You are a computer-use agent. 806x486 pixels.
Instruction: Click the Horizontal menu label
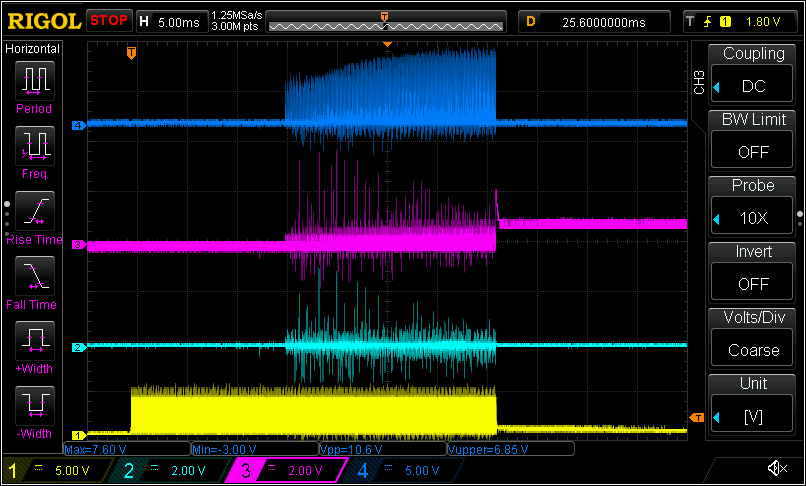coord(33,48)
